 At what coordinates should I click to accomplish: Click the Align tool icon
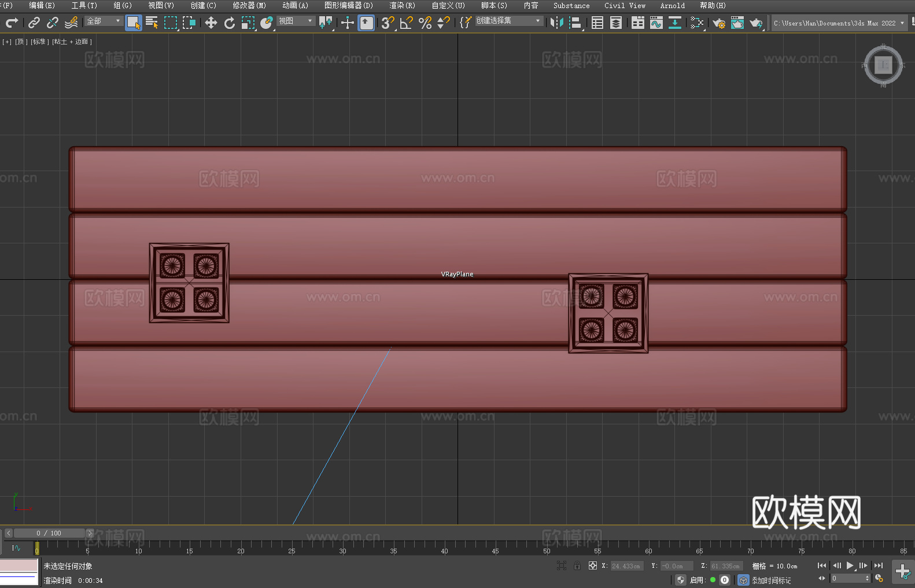[575, 23]
